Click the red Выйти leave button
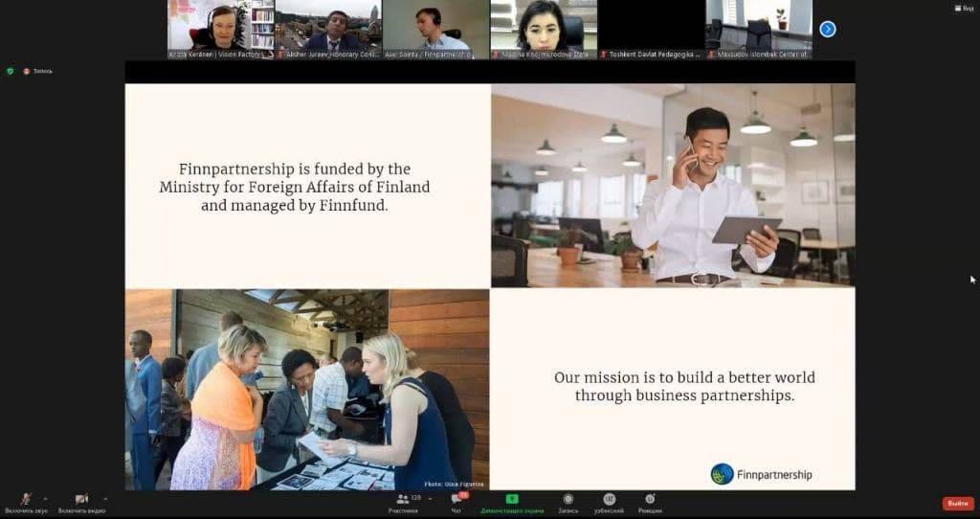The height and width of the screenshot is (519, 980). pos(958,504)
